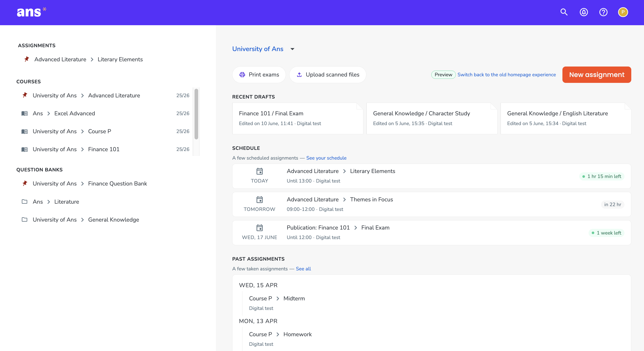This screenshot has width=644, height=351.
Task: Open General Knowledge / Character Study draft
Action: [x=432, y=119]
